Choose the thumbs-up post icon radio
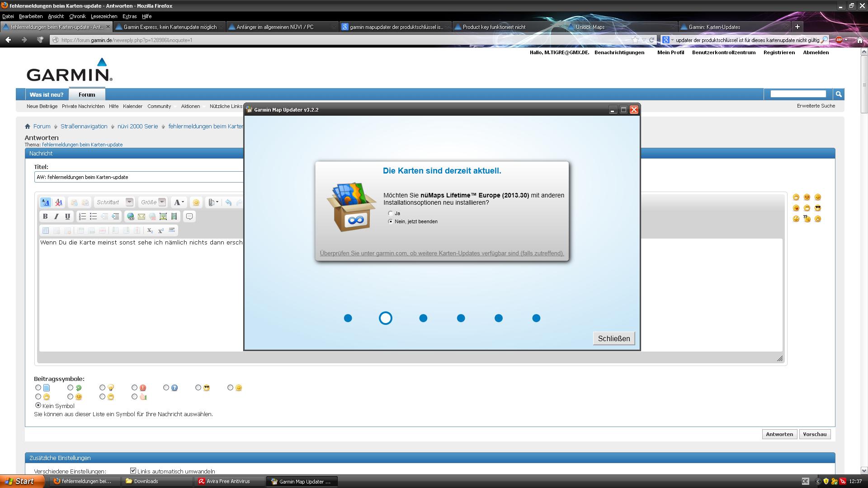The height and width of the screenshot is (488, 868). click(134, 396)
